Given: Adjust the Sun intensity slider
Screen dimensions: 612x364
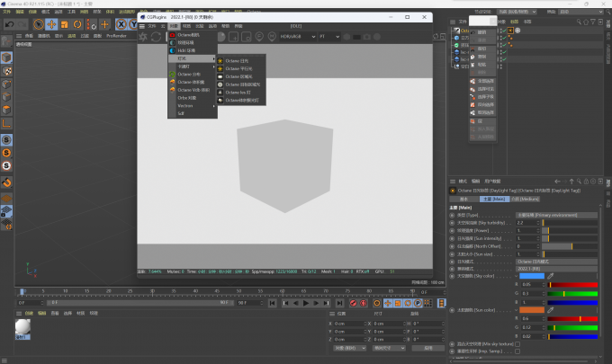Looking at the screenshot, I should click(x=570, y=238).
